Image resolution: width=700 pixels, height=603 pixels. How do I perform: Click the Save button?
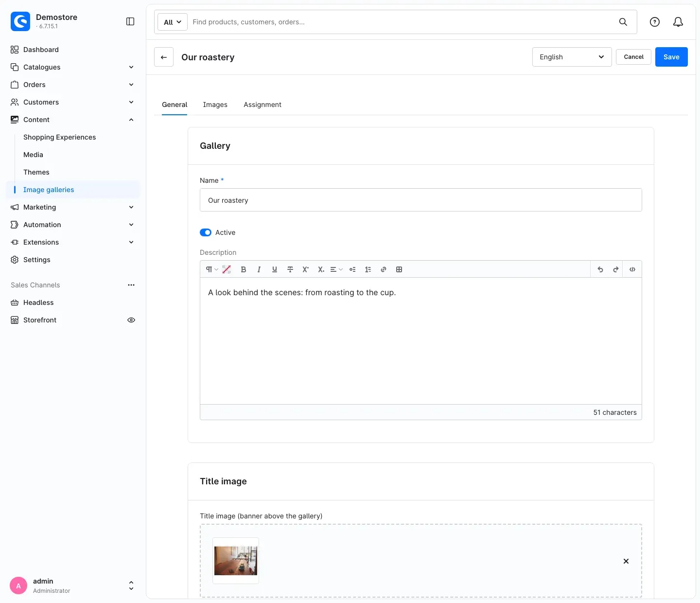671,57
